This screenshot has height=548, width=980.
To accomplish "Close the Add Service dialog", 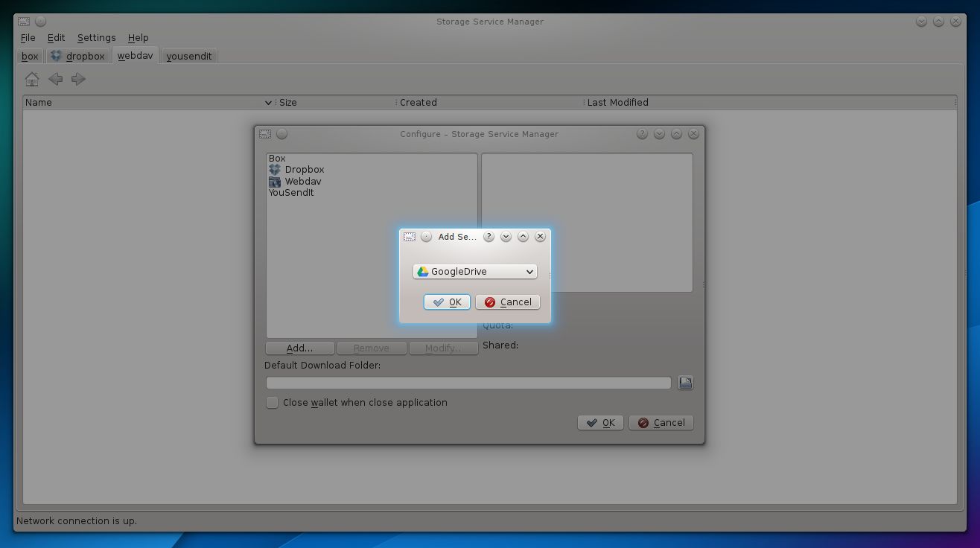I will [x=541, y=237].
